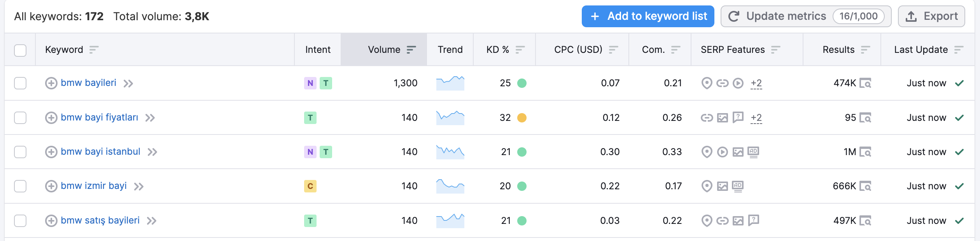Toggle the select-all keywords checkbox
Viewport: 980px width, 241px height.
[x=20, y=50]
